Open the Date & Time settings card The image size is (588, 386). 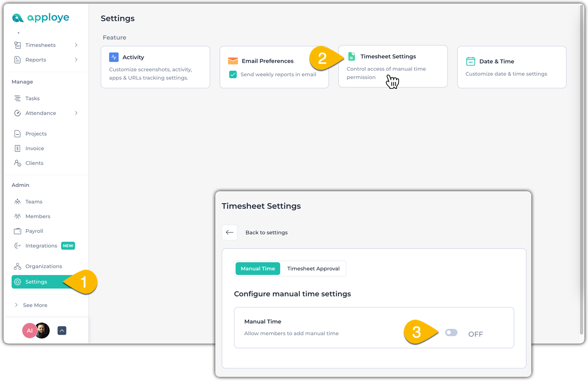point(512,67)
